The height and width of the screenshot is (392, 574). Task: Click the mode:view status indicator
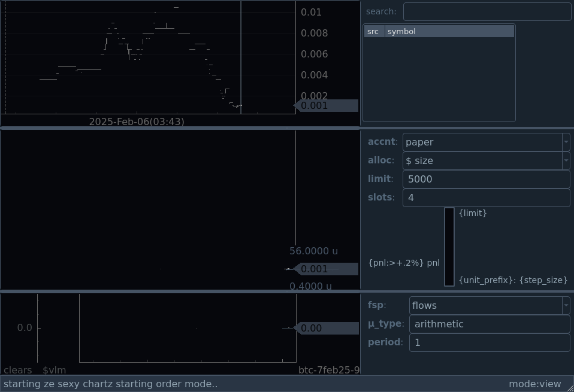pos(534,384)
